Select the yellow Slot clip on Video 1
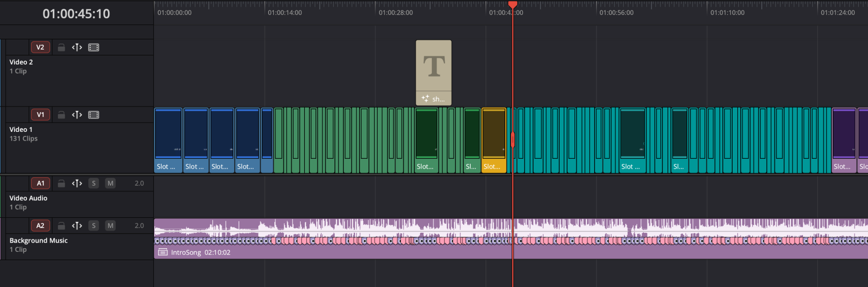This screenshot has height=287, width=868. point(494,140)
